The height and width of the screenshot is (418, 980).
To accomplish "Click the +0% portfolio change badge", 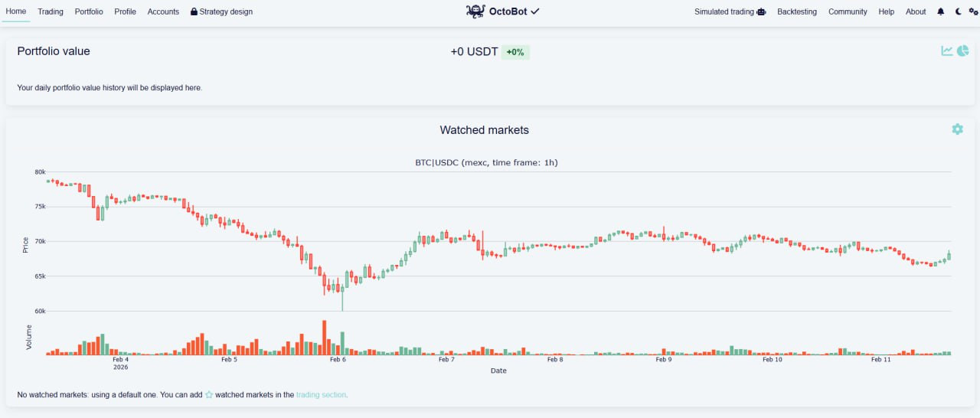I will click(515, 52).
